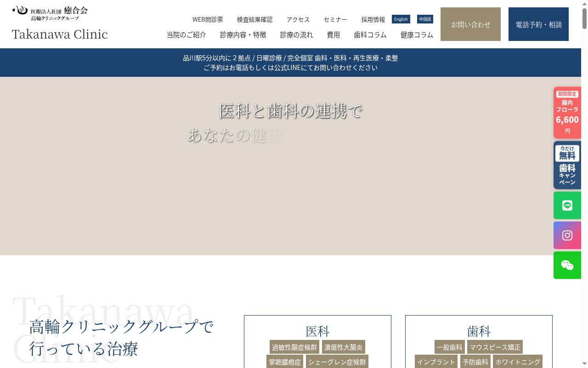Open WEB問診票 link
Image resolution: width=588 pixels, height=368 pixels.
[208, 19]
